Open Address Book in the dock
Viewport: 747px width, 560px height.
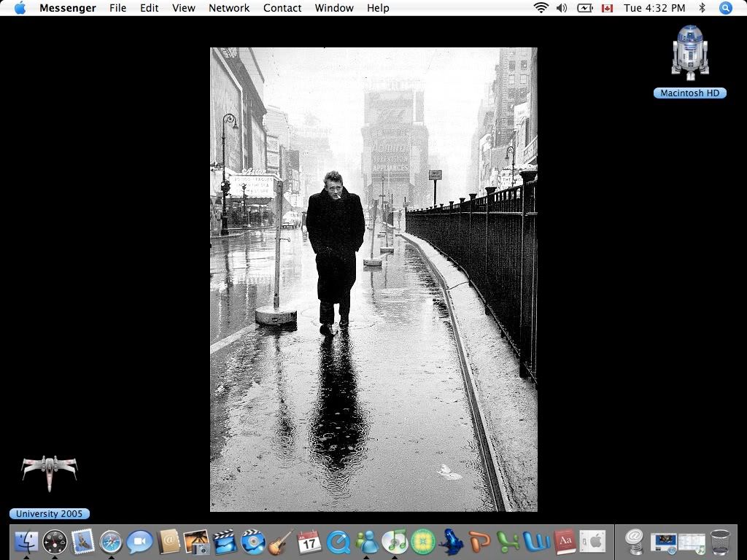coord(169,542)
